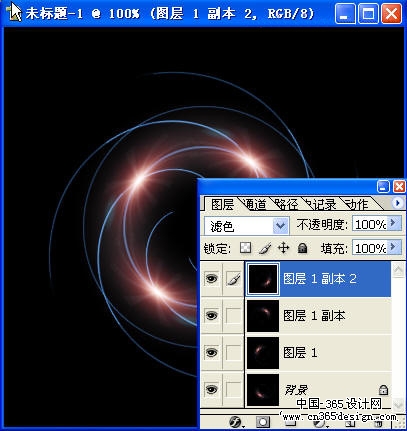407x431 pixels.
Task: Expand the 不透明度 opacity slider arrow
Action: coord(394,223)
